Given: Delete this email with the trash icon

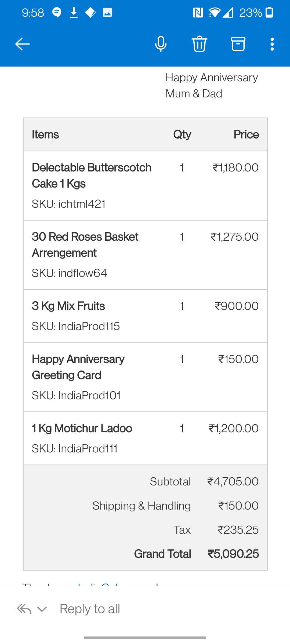Looking at the screenshot, I should [x=199, y=44].
